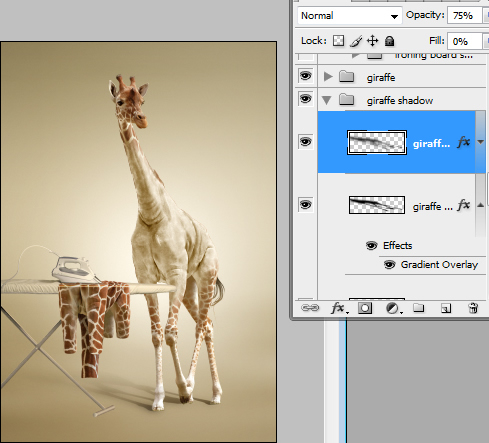
Task: Click the Opacity label
Action: 425,15
